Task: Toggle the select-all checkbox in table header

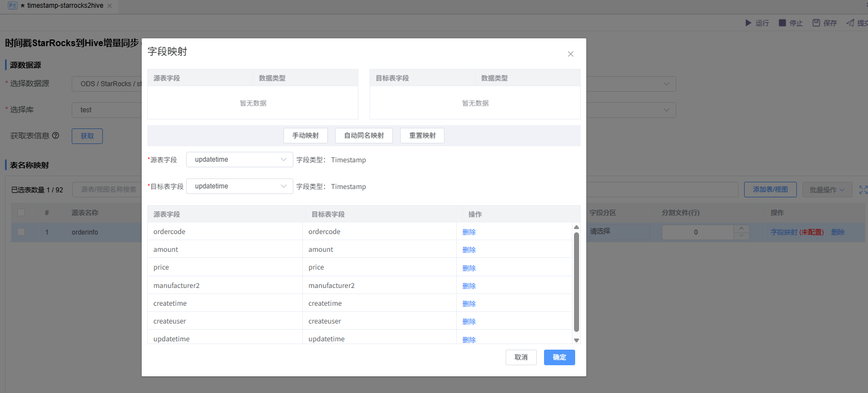Action: (21, 212)
